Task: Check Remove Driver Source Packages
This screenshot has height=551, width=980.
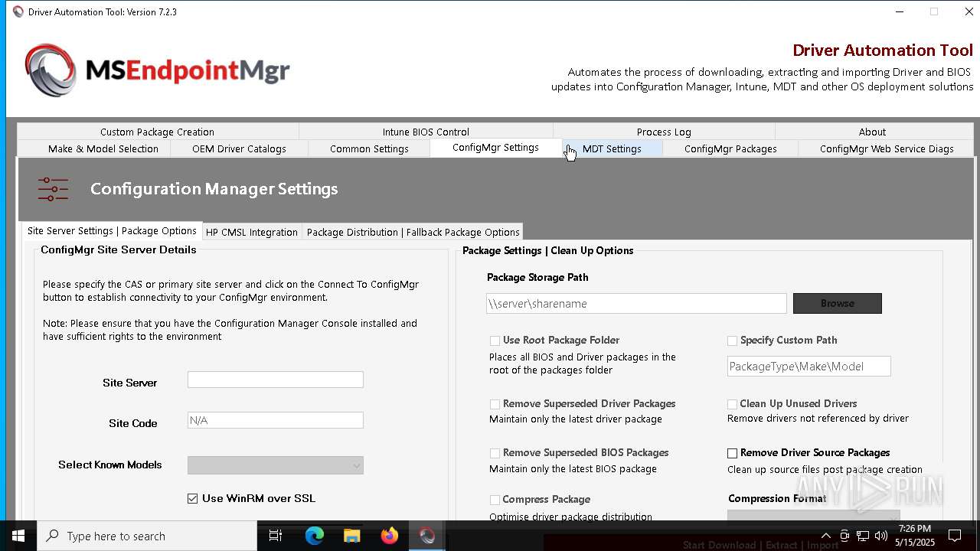Action: [x=732, y=453]
